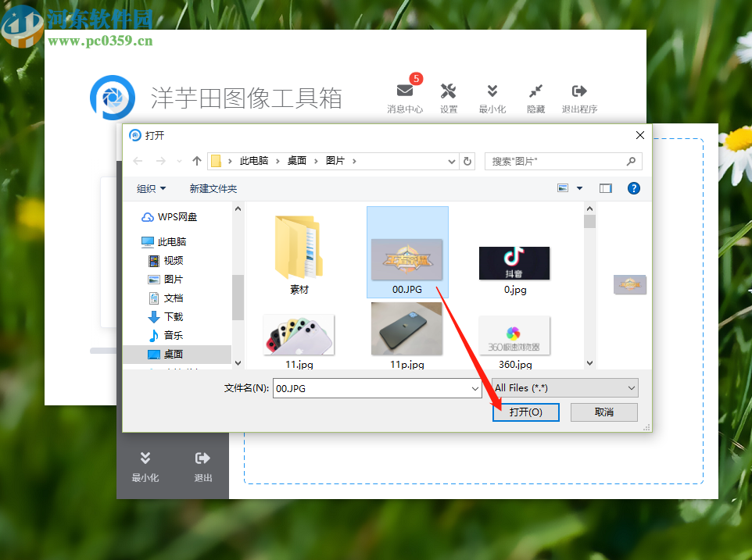Open the 设置 settings tool icon
This screenshot has width=752, height=560.
tap(449, 95)
